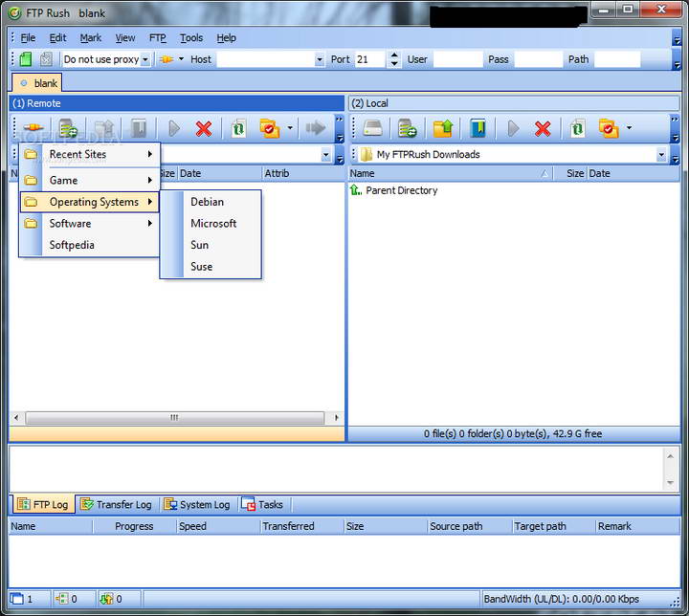
Task: Click the Remote pane horizontal scrollbar thumb
Action: pyautogui.click(x=174, y=417)
